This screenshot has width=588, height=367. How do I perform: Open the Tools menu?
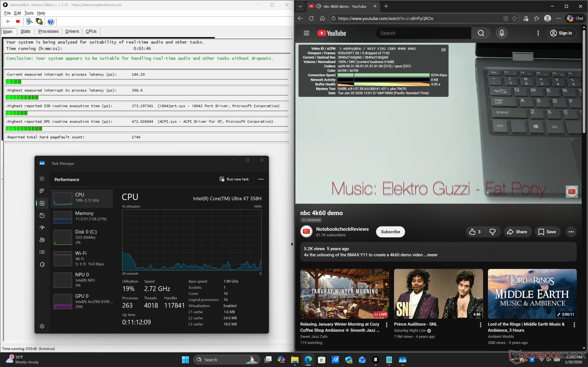coord(29,13)
